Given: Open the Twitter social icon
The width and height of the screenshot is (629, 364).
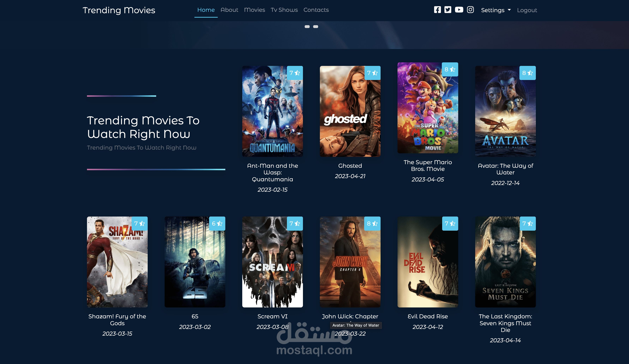Looking at the screenshot, I should click(x=448, y=10).
